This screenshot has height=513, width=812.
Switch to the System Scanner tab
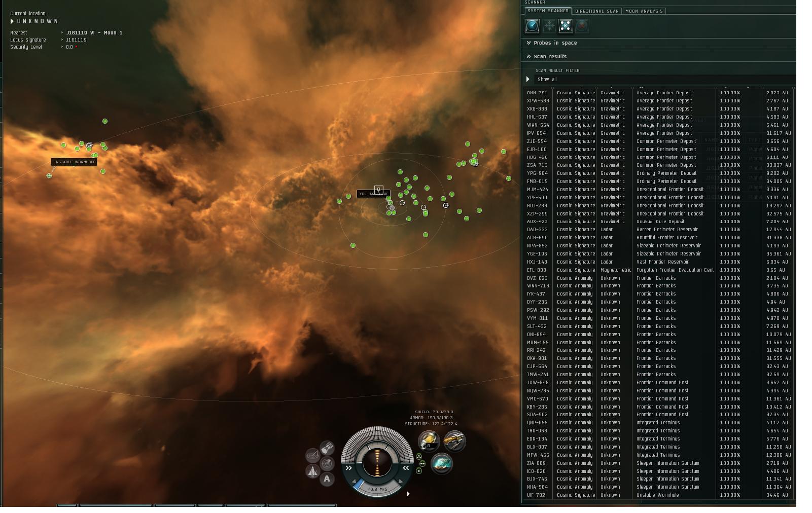[548, 11]
